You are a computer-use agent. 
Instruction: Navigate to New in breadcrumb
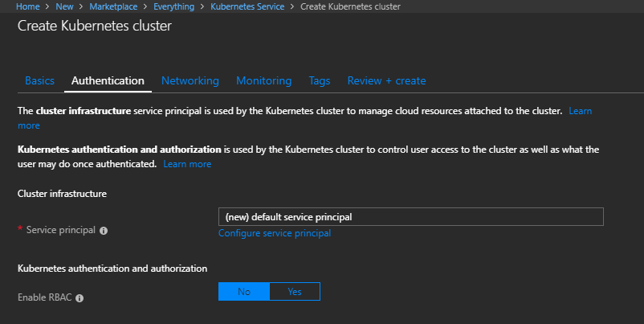tap(64, 6)
